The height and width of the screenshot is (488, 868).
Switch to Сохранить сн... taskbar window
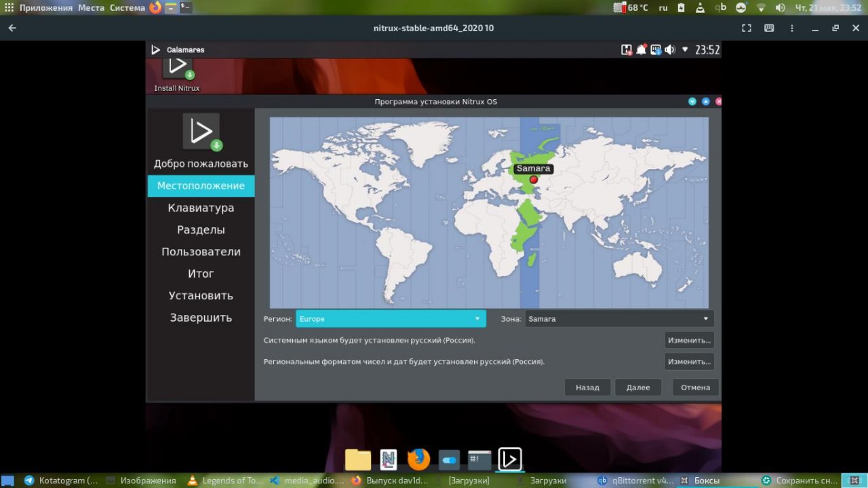point(800,481)
